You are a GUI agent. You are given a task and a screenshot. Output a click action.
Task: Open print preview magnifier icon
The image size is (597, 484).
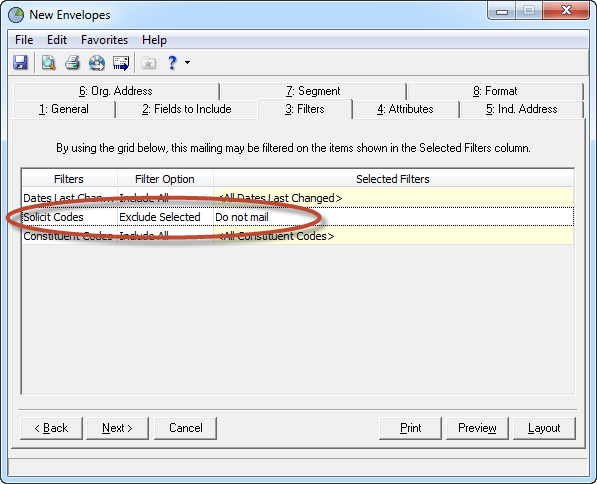pyautogui.click(x=48, y=62)
